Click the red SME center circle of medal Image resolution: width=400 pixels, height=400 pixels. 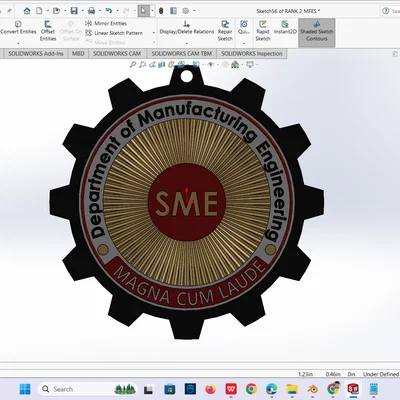click(x=187, y=202)
